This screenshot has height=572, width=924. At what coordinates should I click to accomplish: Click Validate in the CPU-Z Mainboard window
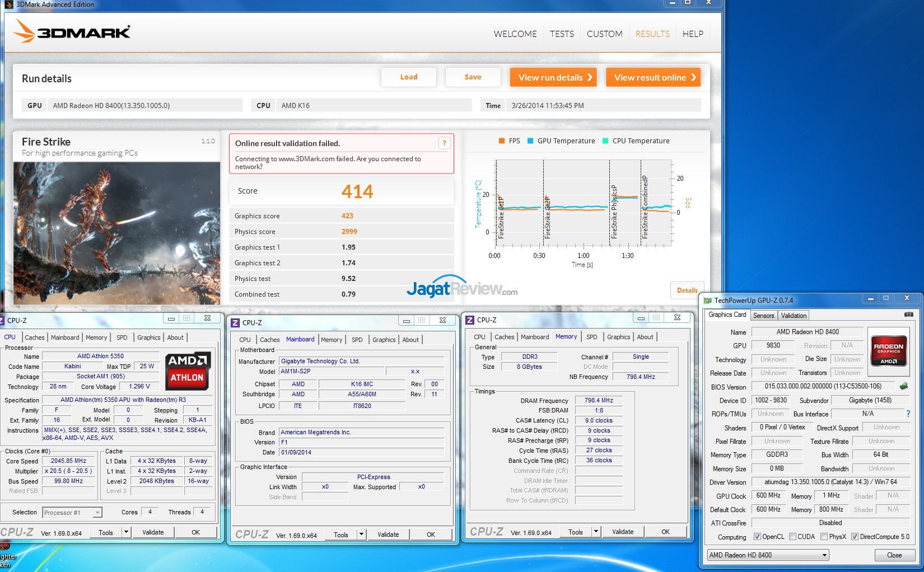(x=388, y=535)
